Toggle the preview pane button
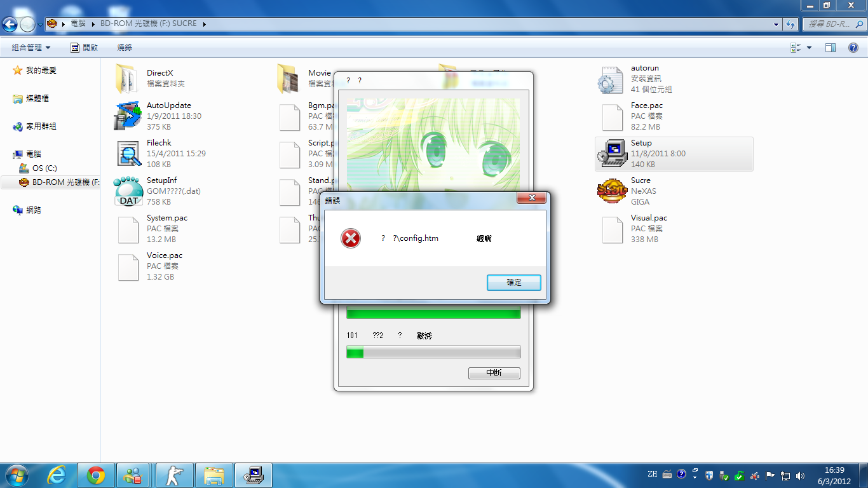Viewport: 868px width, 488px height. (830, 48)
